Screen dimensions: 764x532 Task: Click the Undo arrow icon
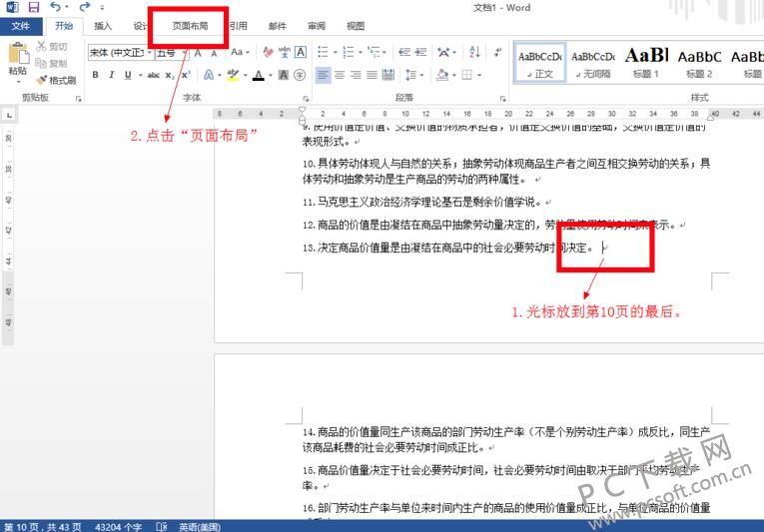pyautogui.click(x=56, y=7)
